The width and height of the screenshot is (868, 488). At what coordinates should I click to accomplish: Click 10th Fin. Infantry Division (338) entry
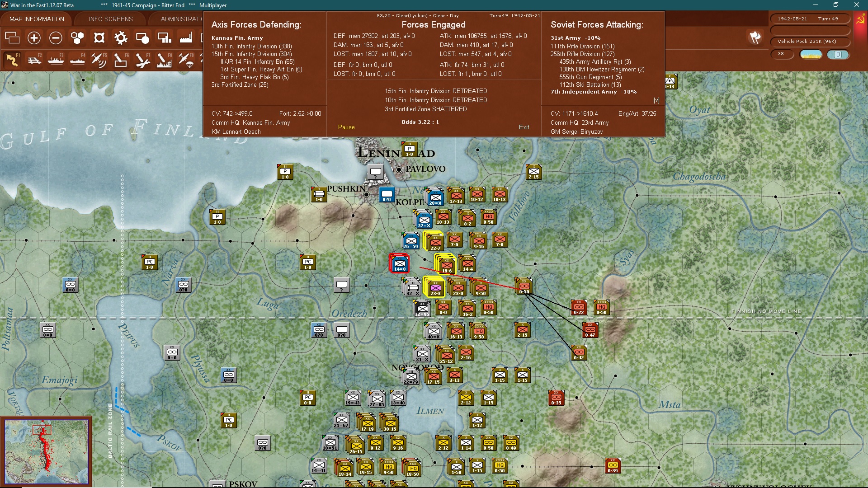click(x=251, y=47)
